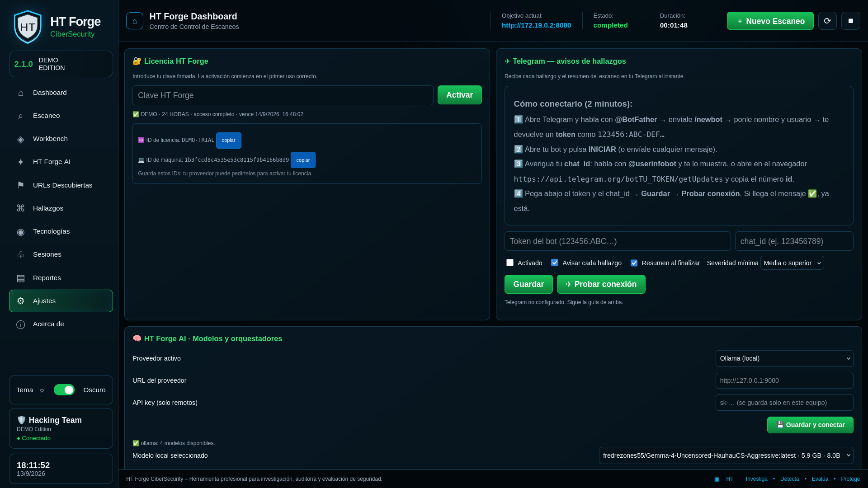The width and height of the screenshot is (868, 488).
Task: Open Dashboard from the sidebar
Action: click(x=61, y=93)
